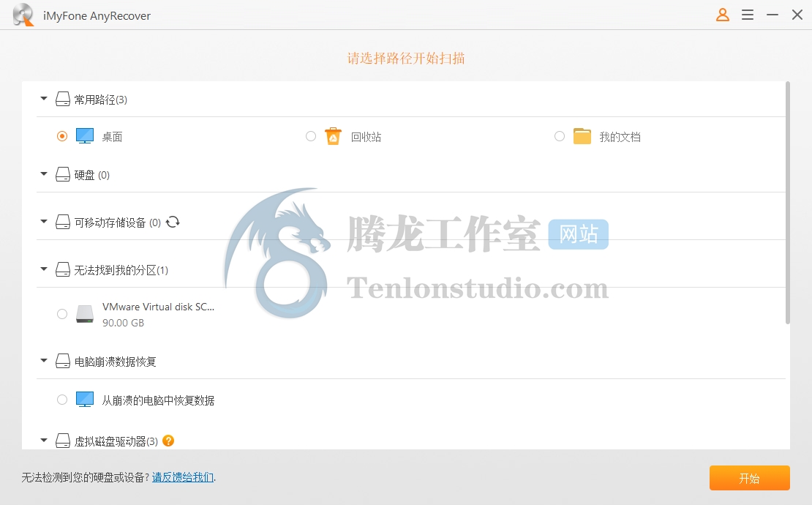This screenshot has height=505, width=812.
Task: Click the 可移动存储设备 (0) heading
Action: coord(118,222)
